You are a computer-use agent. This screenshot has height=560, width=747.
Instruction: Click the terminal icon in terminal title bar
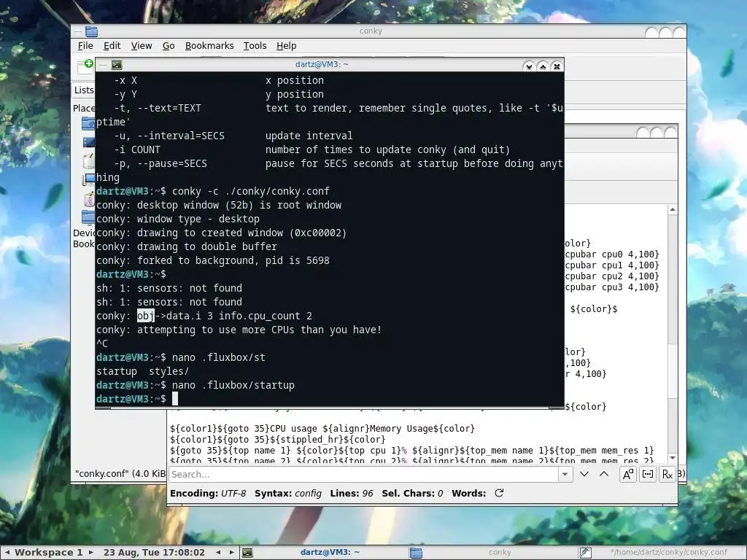click(x=117, y=65)
